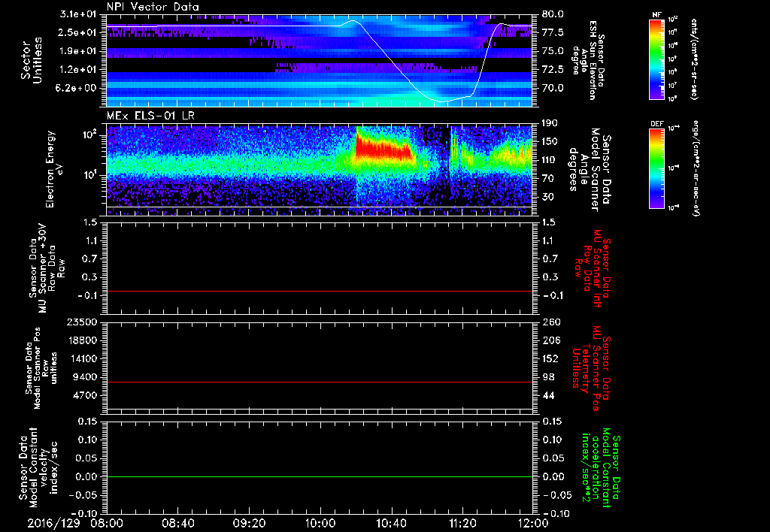The height and width of the screenshot is (532, 770).
Task: Select the 11:20 time axis label
Action: click(462, 521)
